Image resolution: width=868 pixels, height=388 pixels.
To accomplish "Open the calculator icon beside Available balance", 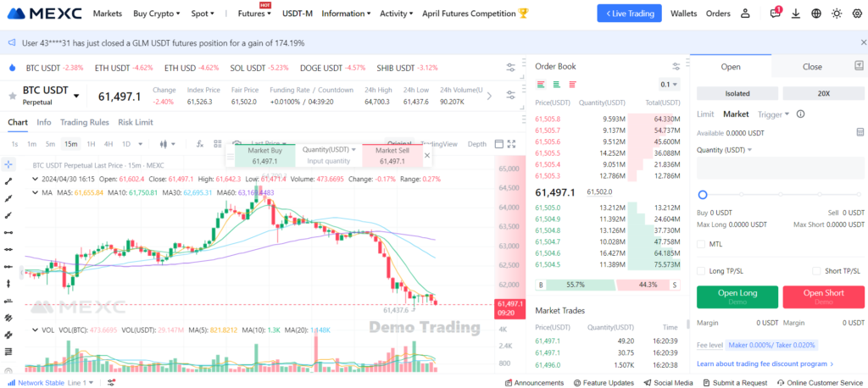I will point(860,132).
